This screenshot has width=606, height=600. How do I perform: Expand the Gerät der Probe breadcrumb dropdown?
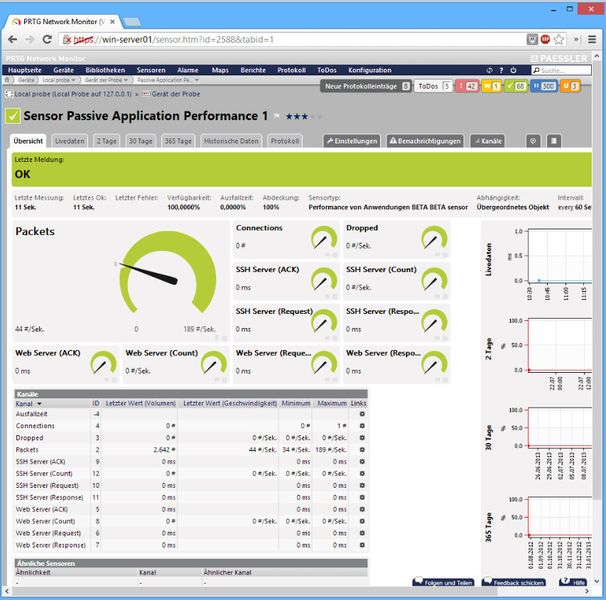(126, 80)
